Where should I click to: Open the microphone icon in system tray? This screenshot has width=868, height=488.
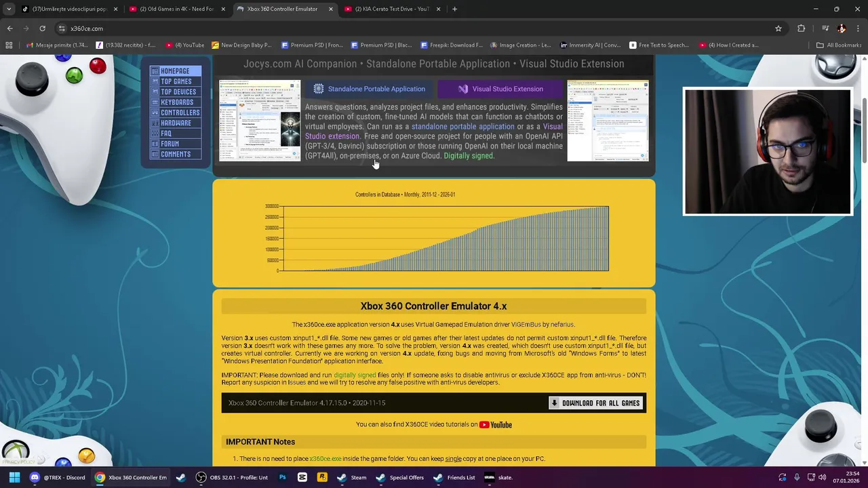[x=797, y=477]
